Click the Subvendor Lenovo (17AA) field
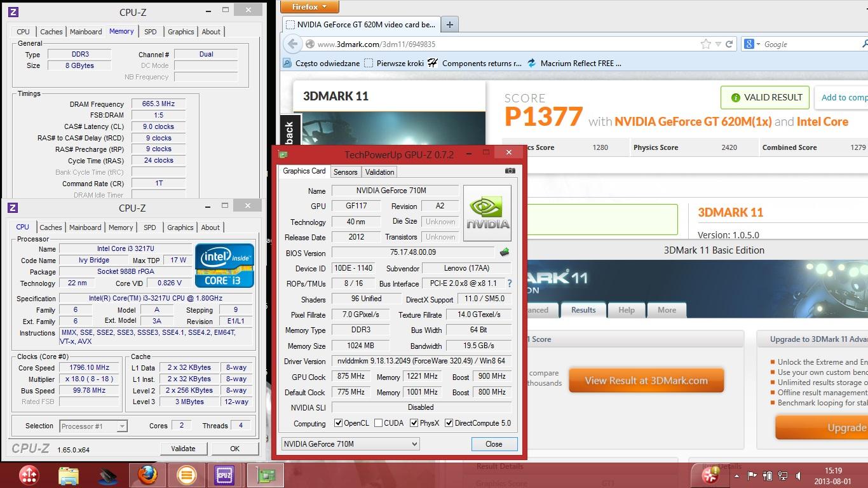Screen dimensions: 868x488 [x=466, y=268]
